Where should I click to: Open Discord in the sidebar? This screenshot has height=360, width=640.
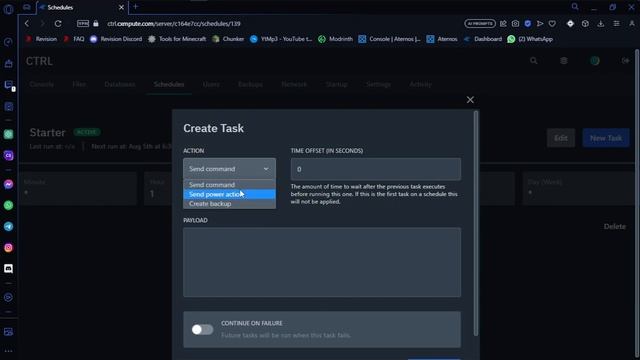8,269
